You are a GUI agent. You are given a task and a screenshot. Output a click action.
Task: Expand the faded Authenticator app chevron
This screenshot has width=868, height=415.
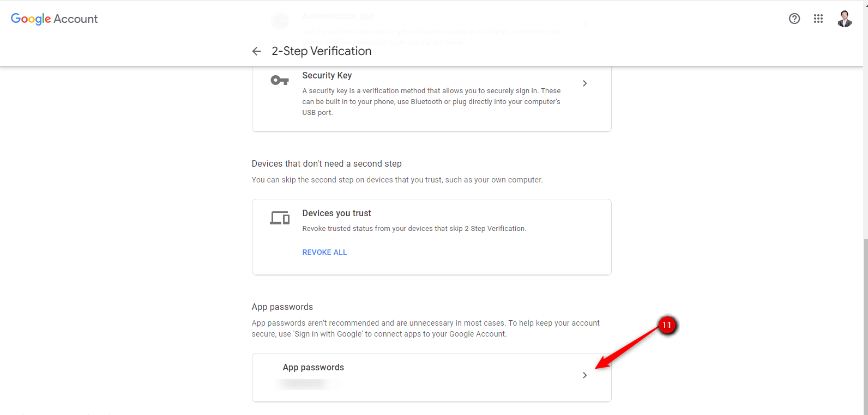coord(584,24)
